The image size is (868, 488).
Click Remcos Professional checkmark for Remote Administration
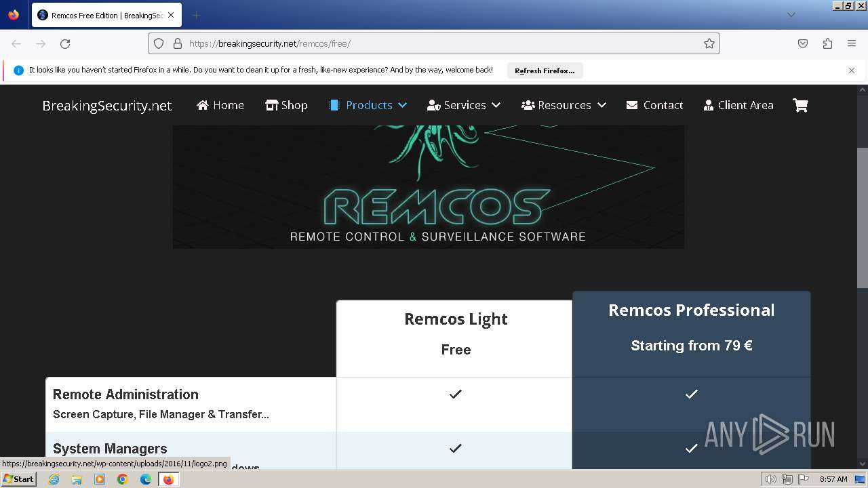[x=691, y=394]
